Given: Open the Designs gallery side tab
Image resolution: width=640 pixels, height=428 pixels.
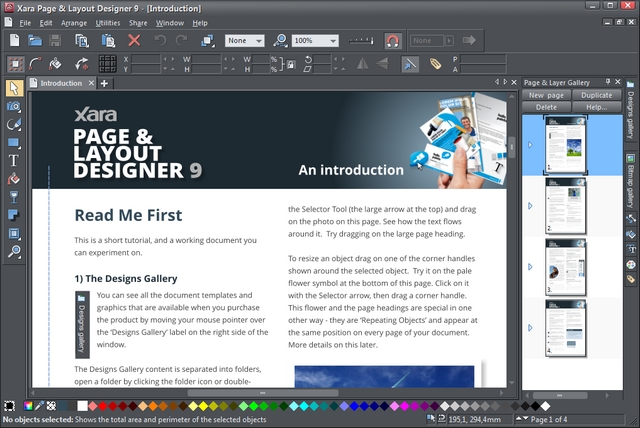Looking at the screenshot, I should 631,109.
